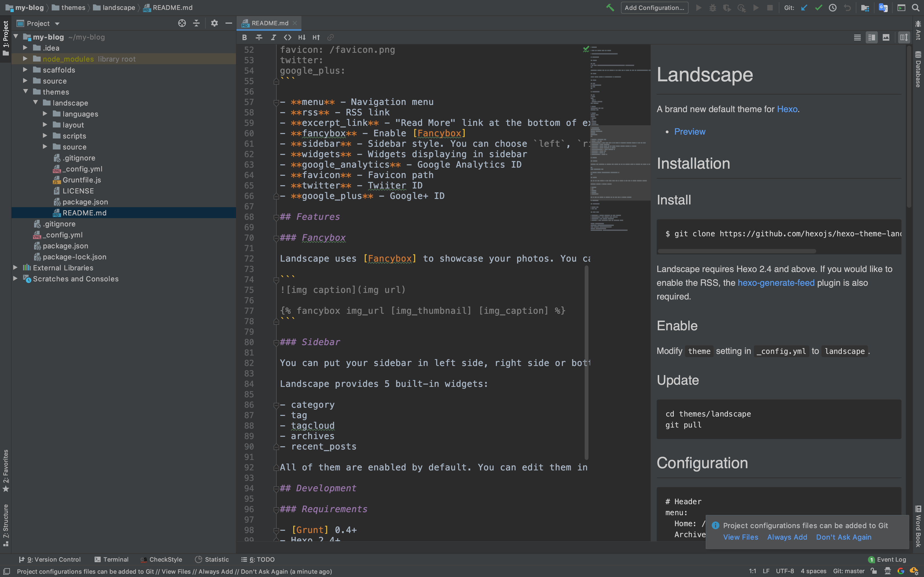Enable preview-only mode for the Markdown file
924x577 pixels.
886,37
